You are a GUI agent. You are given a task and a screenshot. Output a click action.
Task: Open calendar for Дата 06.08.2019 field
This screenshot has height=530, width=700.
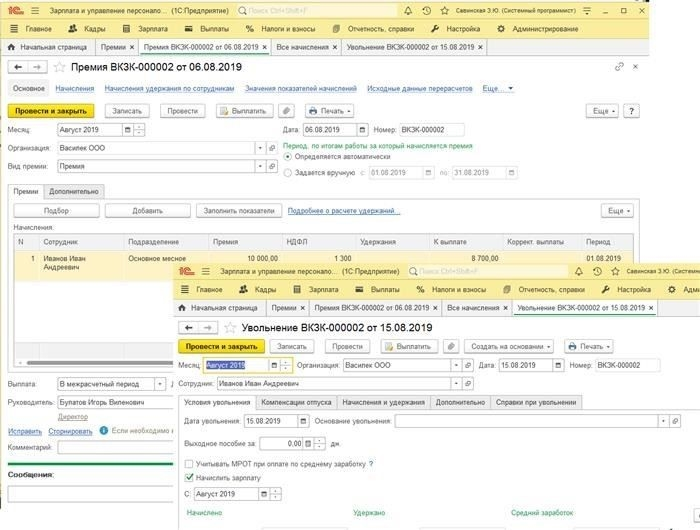[362, 130]
